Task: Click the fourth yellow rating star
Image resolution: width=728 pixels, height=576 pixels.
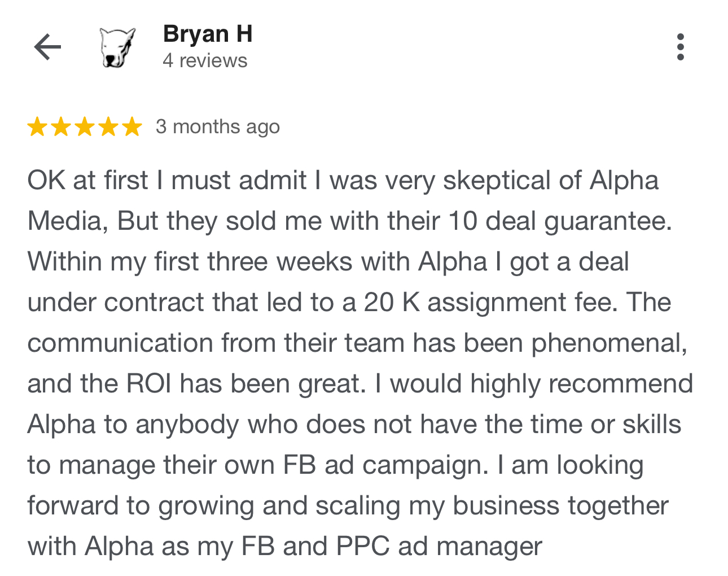Action: [108, 126]
